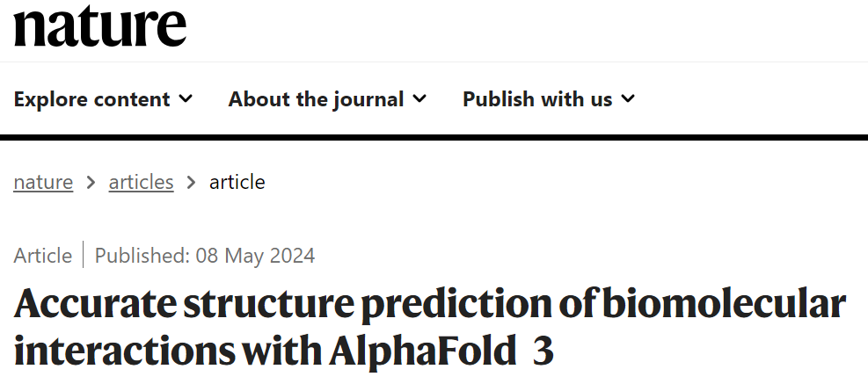The image size is (868, 391).
Task: Click the numeral '3' ending the title
Action: tap(543, 351)
